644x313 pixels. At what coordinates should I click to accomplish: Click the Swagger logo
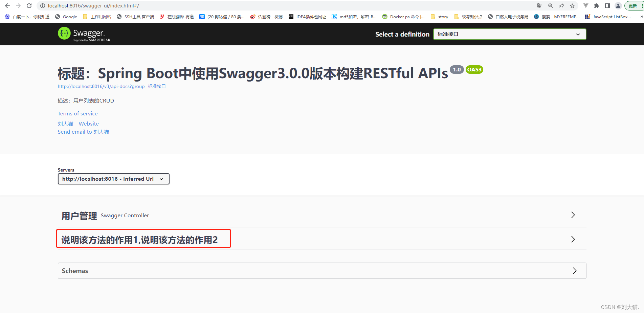84,34
